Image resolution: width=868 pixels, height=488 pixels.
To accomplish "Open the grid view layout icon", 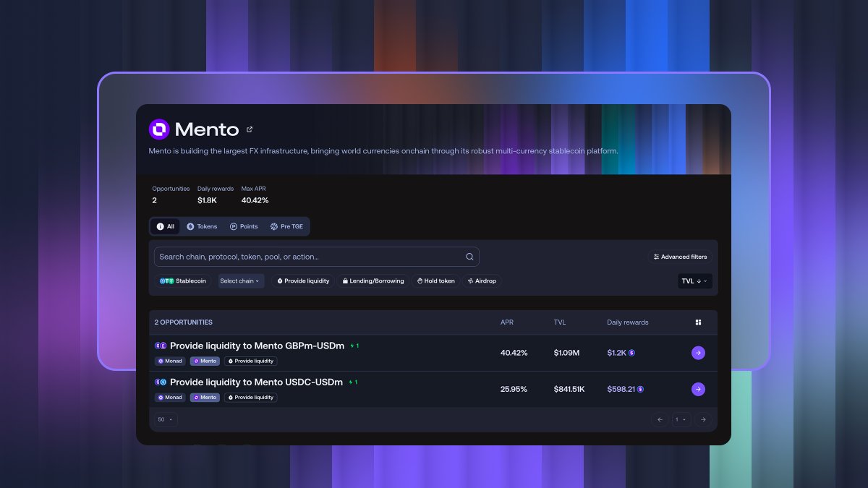I will tap(698, 322).
